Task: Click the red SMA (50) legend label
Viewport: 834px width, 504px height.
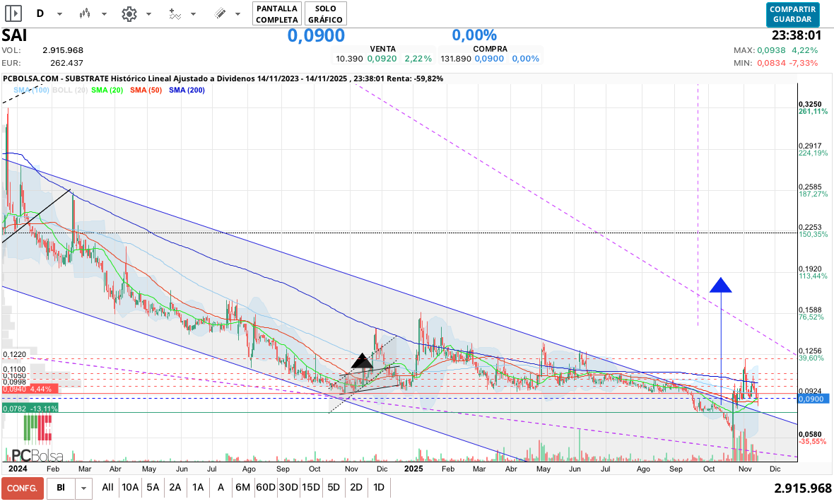Action: pyautogui.click(x=147, y=90)
